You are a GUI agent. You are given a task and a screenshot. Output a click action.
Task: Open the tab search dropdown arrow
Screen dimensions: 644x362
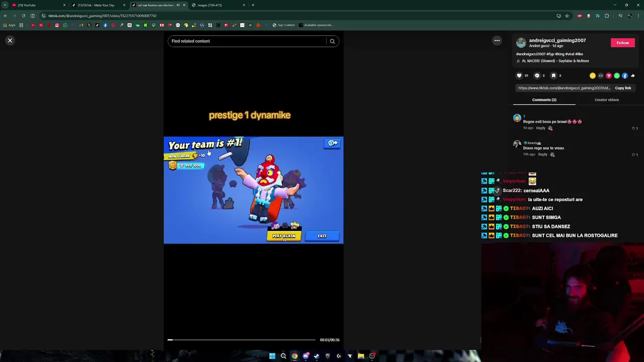(x=5, y=5)
